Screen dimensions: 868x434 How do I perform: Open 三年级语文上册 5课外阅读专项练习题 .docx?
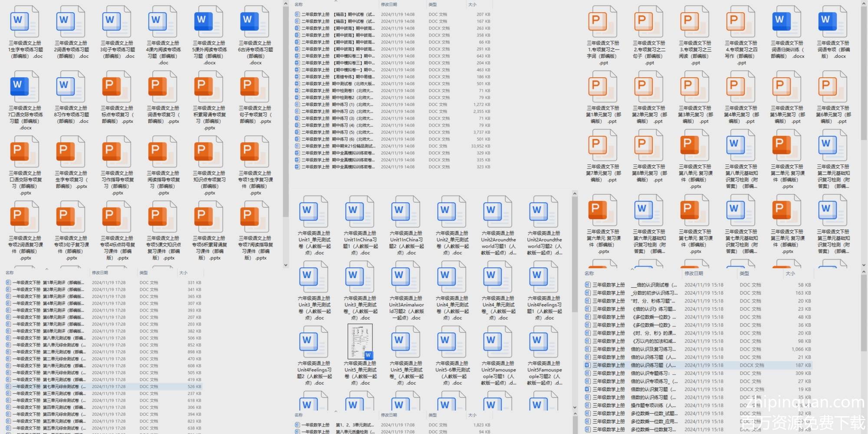[210, 36]
